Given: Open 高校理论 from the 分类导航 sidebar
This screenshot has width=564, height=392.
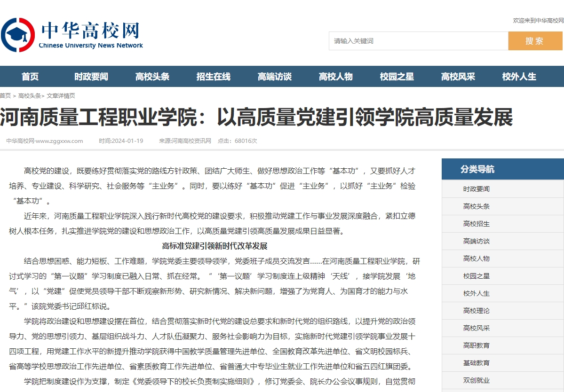Looking at the screenshot, I should tap(476, 311).
